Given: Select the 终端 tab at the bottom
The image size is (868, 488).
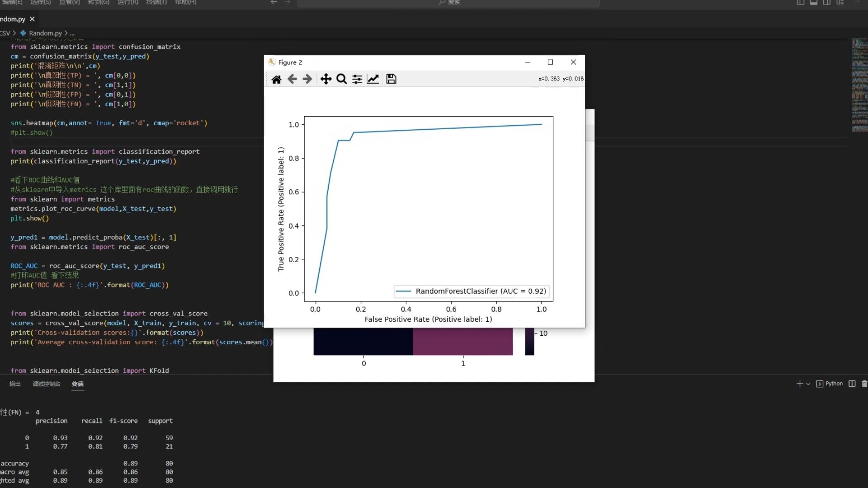Looking at the screenshot, I should [x=77, y=384].
